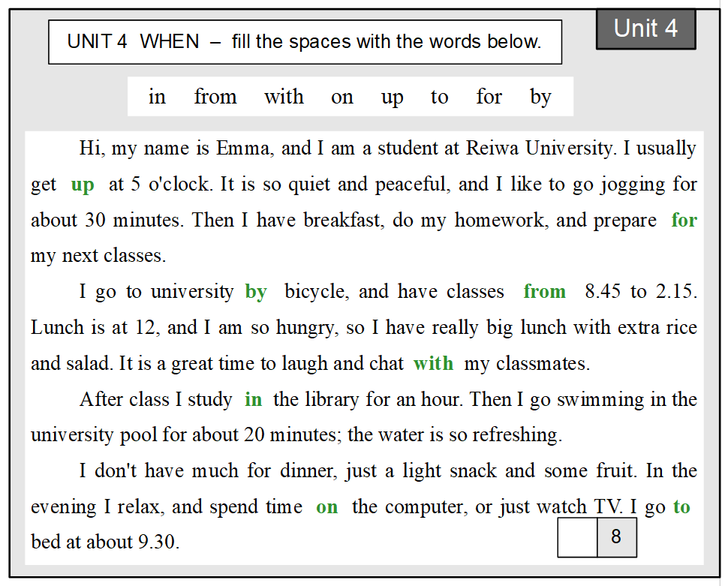Choose 'from' in the word bank row
This screenshot has height=586, width=728.
[x=215, y=97]
